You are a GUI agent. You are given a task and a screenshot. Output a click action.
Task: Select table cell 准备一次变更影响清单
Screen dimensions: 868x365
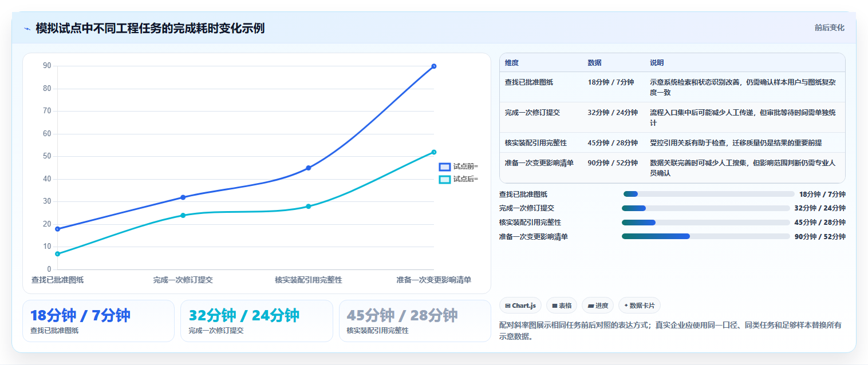539,163
